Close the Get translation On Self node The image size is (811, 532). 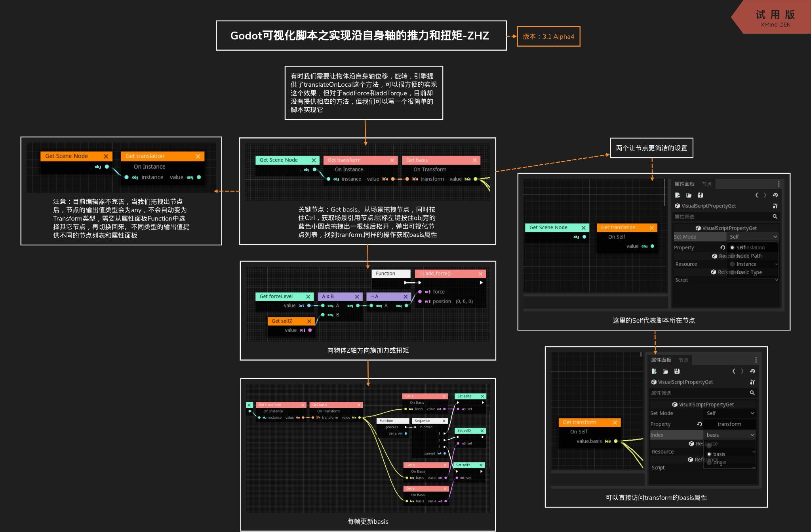coord(651,228)
